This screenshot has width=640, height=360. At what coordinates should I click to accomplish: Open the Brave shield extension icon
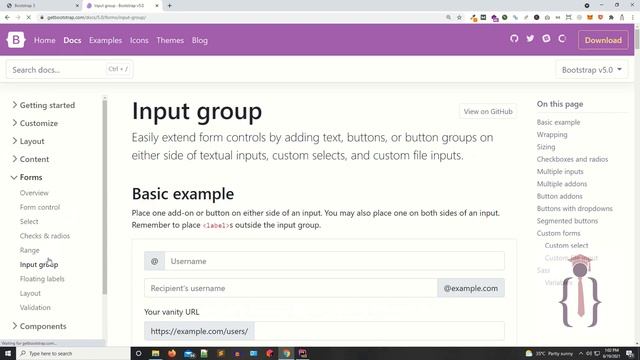tap(600, 18)
